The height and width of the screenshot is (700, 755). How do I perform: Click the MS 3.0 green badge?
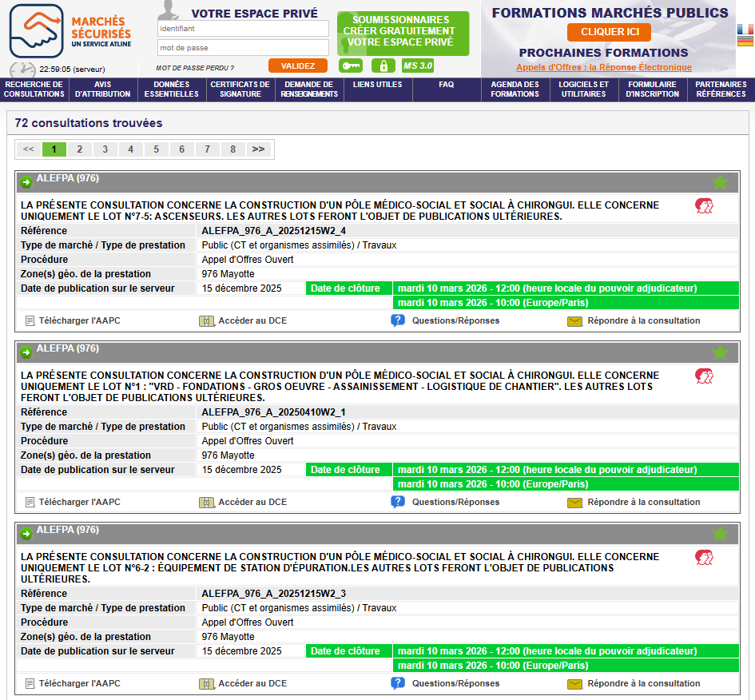(418, 66)
